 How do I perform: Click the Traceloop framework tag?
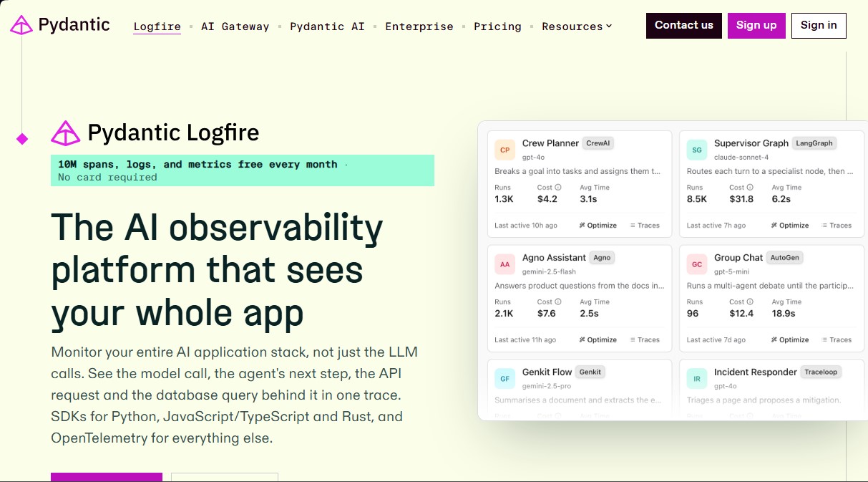(x=820, y=372)
